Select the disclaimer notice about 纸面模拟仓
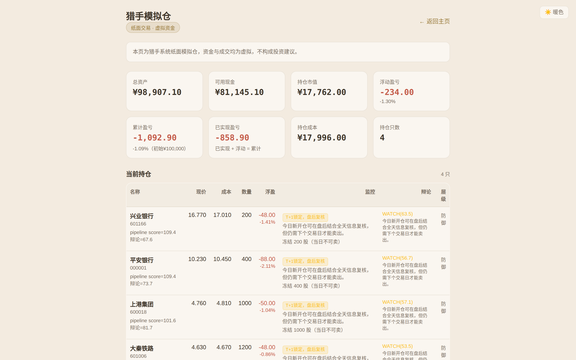 point(288,52)
